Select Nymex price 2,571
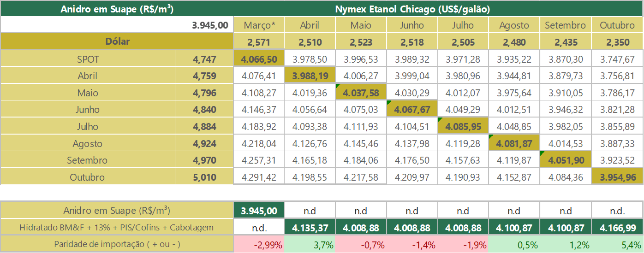644x253 pixels. point(259,42)
